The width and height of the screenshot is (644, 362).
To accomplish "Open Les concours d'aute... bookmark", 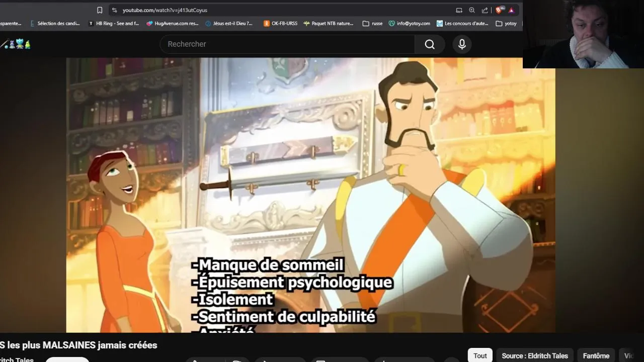I will coord(463,23).
